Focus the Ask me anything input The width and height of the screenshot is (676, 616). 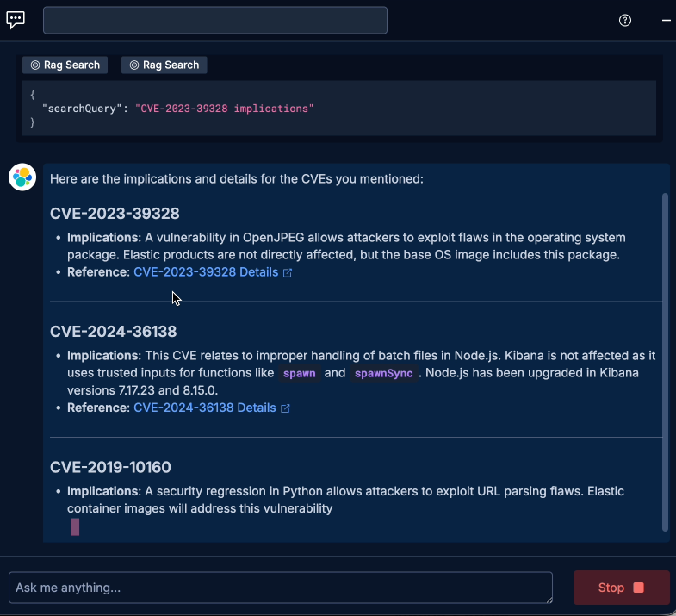click(x=281, y=588)
